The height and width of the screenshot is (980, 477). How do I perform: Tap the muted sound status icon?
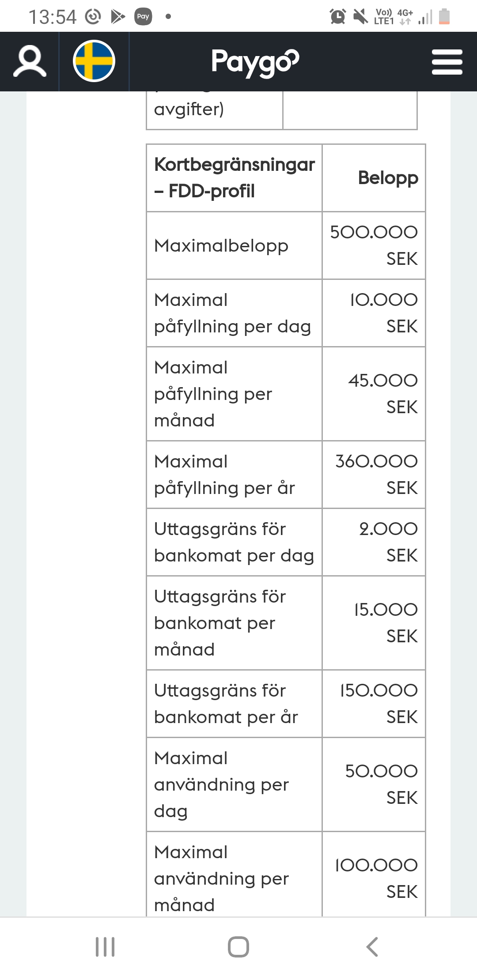tap(360, 17)
